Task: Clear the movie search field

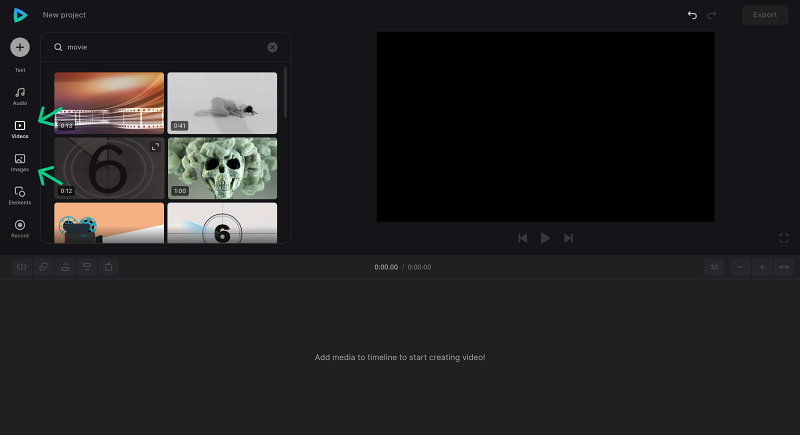Action: [x=272, y=47]
